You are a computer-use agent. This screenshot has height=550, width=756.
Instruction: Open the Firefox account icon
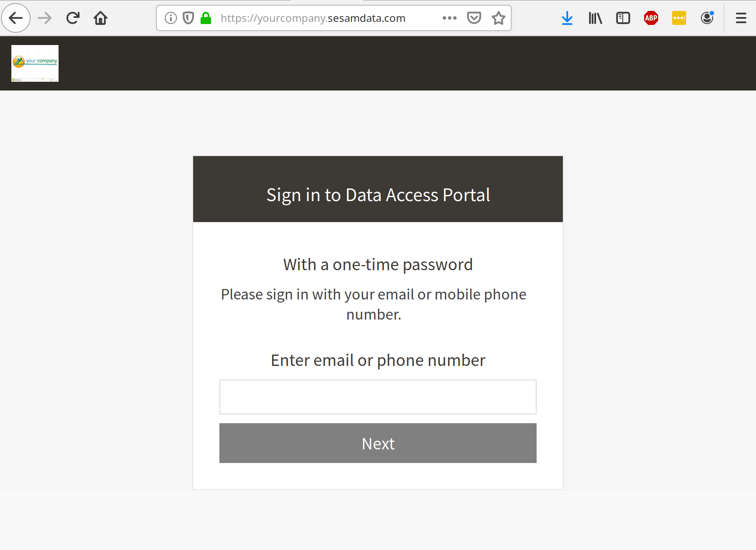(x=707, y=18)
